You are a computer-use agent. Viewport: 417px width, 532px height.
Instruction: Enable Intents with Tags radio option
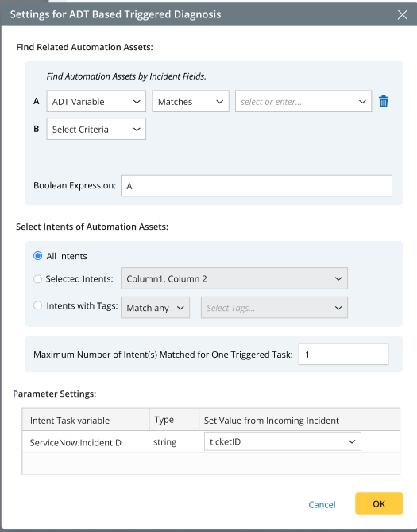pos(37,305)
